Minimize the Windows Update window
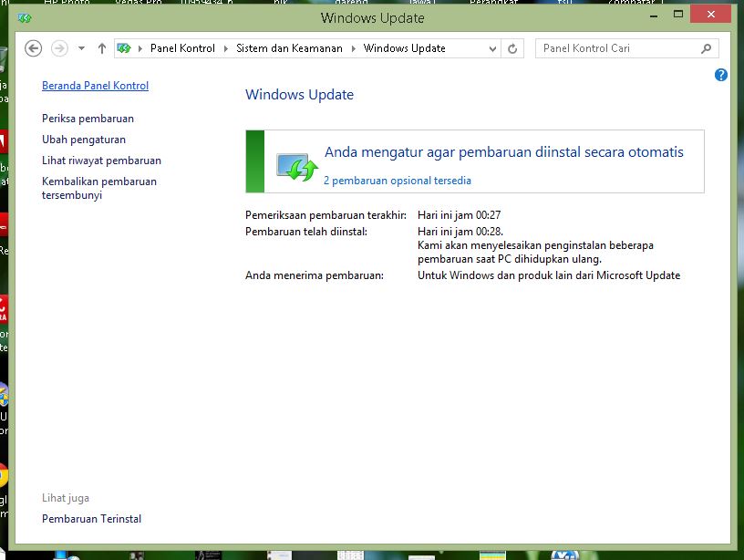Image resolution: width=744 pixels, height=560 pixels. point(654,16)
